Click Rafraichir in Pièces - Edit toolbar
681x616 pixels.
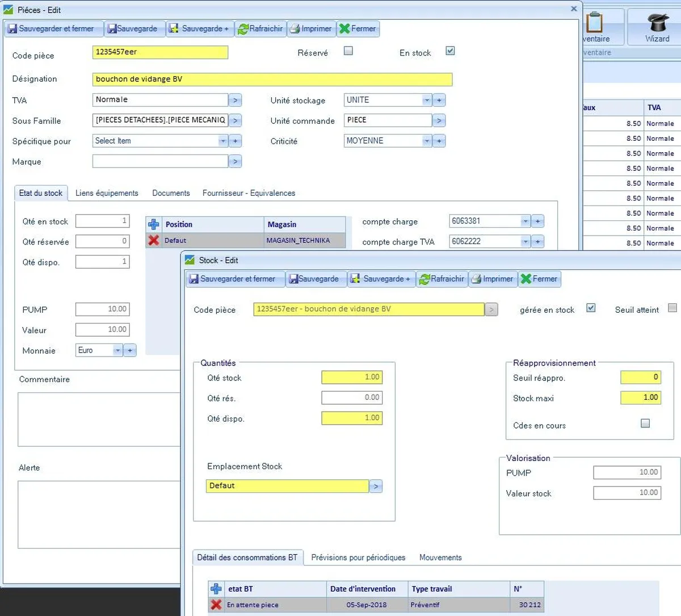(260, 28)
